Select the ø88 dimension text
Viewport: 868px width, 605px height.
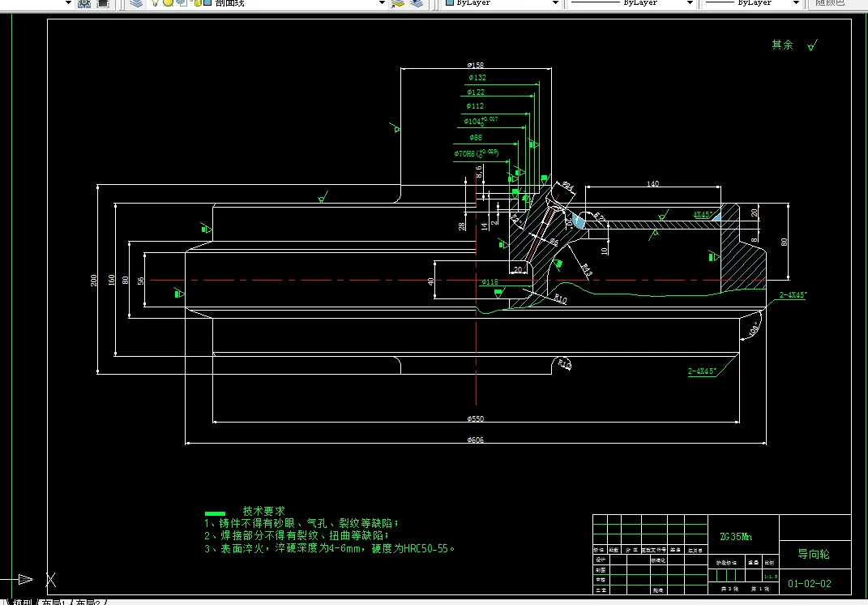[x=476, y=137]
